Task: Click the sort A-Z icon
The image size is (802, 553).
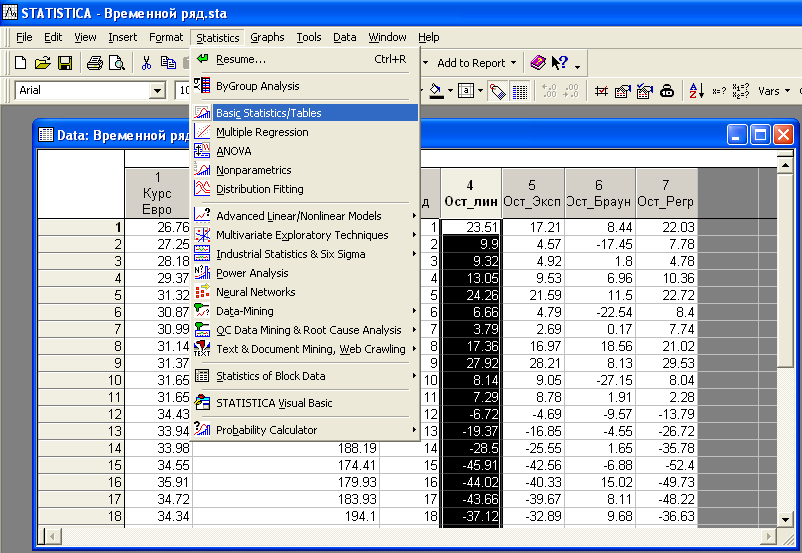Action: [x=697, y=91]
